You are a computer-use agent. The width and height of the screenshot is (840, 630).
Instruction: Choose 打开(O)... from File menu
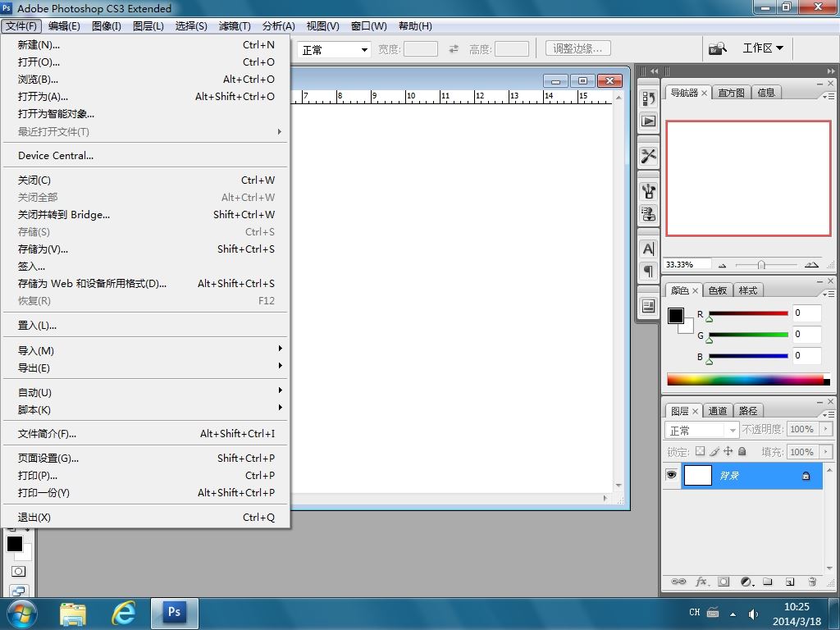click(x=145, y=62)
